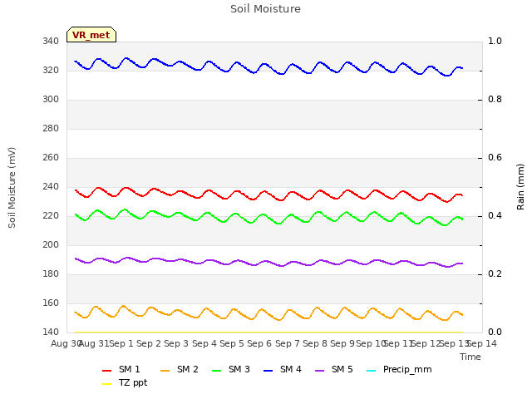Click the 0.4 rain-axis tick label

pyautogui.click(x=495, y=216)
